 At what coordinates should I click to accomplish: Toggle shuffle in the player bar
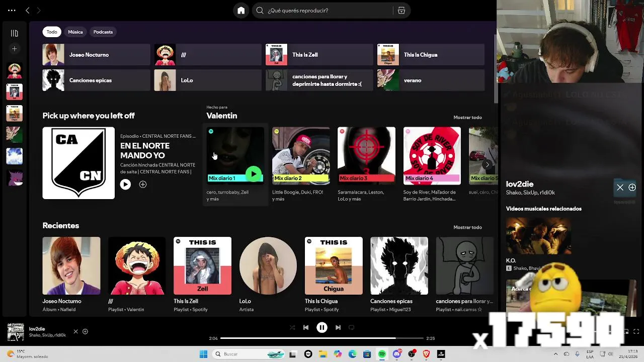point(292,327)
